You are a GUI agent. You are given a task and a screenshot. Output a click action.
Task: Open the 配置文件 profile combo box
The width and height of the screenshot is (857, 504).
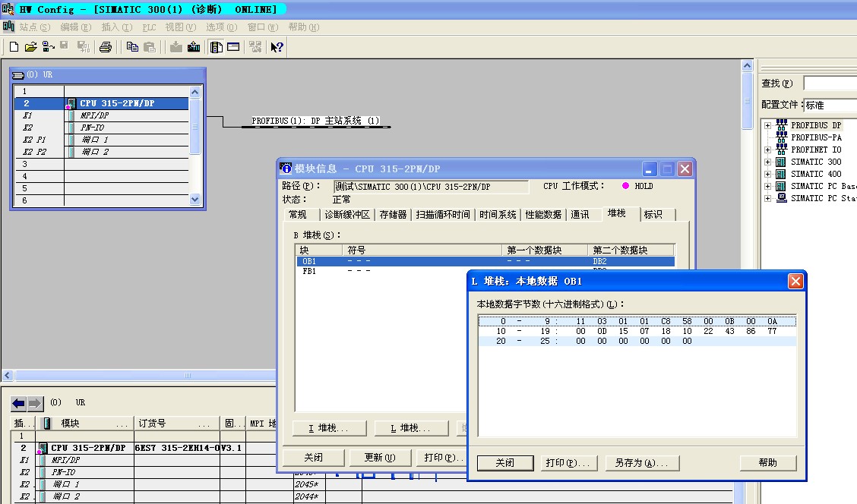[830, 105]
